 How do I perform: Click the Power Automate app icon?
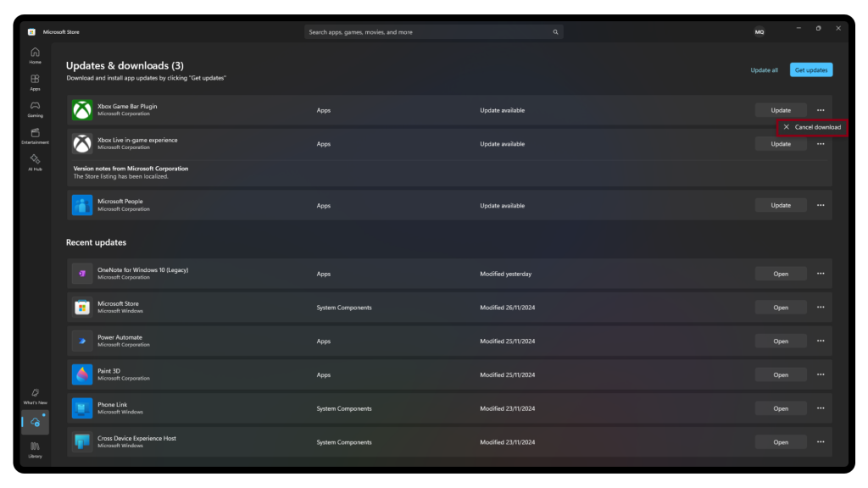82,341
